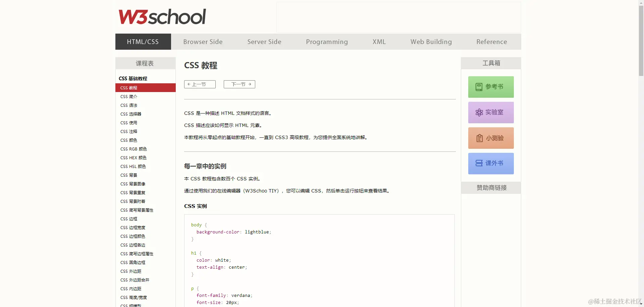Click the stack icon on 课外书
The width and height of the screenshot is (644, 307).
pyautogui.click(x=479, y=163)
